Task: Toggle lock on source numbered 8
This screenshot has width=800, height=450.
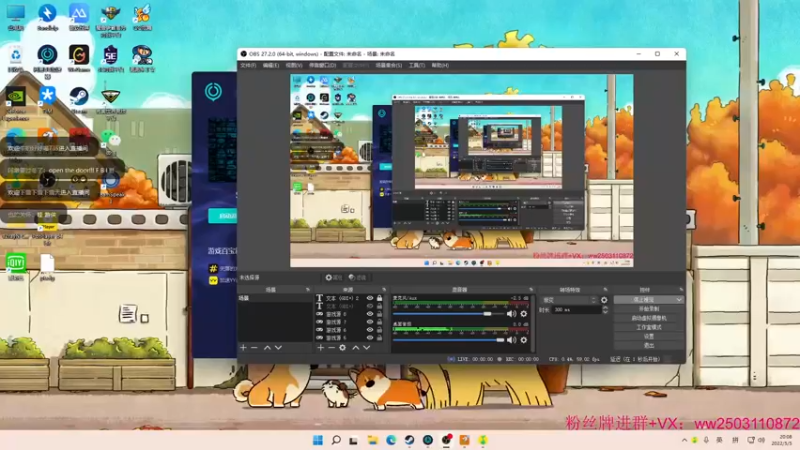Action: (x=379, y=314)
